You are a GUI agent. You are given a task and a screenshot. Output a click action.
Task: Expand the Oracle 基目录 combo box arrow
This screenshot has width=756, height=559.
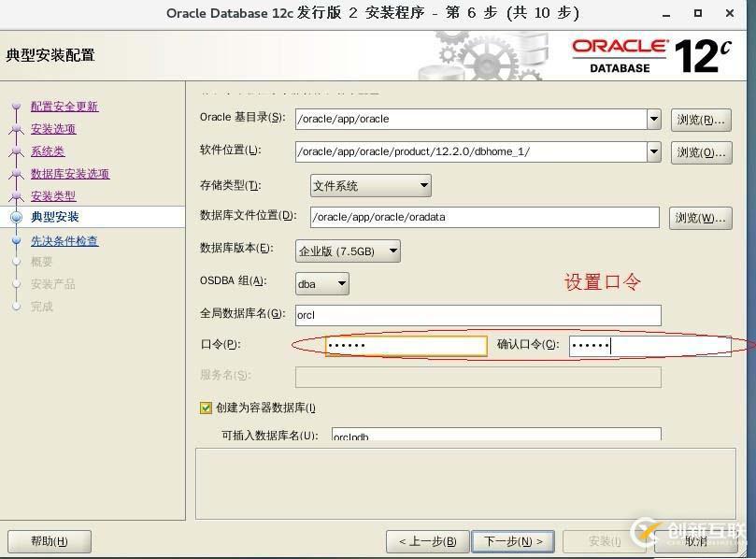click(x=654, y=120)
